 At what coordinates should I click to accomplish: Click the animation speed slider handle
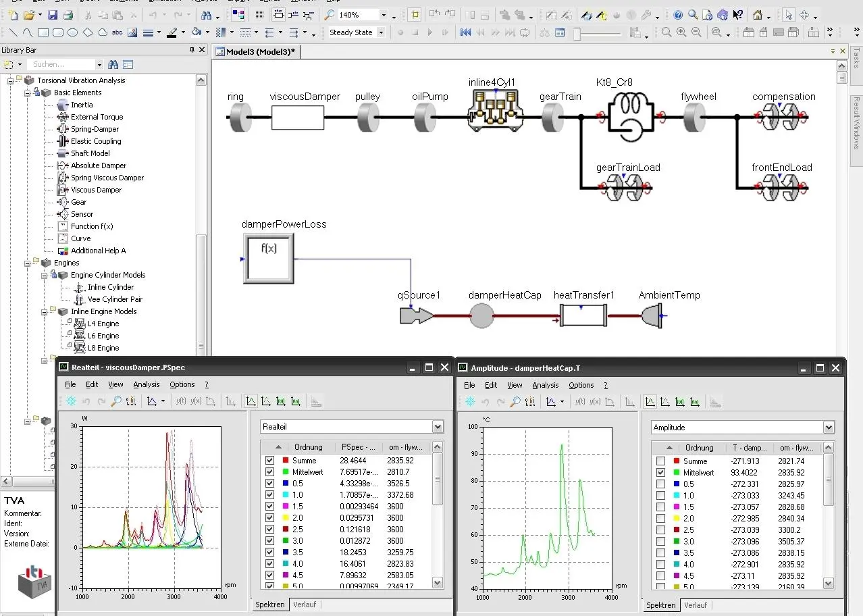point(577,33)
